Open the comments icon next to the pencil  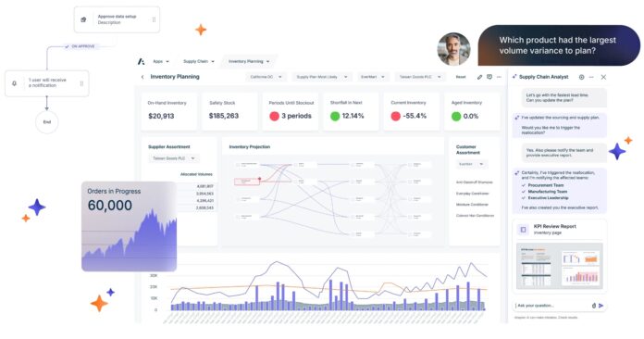(489, 77)
